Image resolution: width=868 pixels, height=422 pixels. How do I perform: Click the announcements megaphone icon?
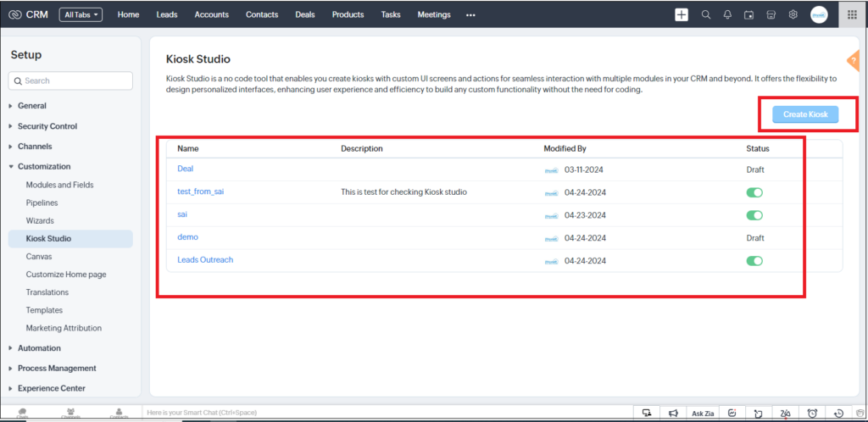pyautogui.click(x=673, y=413)
